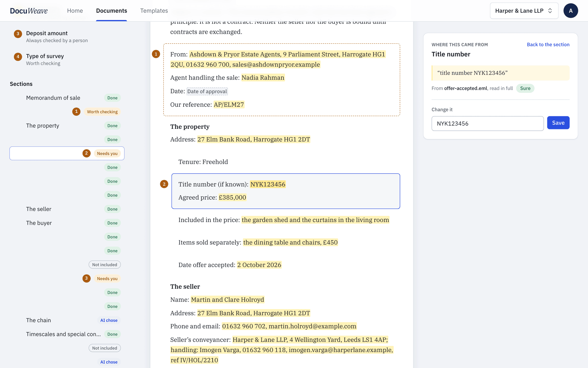
Task: Click the quoted source "title number NYK123456"
Action: click(x=500, y=73)
